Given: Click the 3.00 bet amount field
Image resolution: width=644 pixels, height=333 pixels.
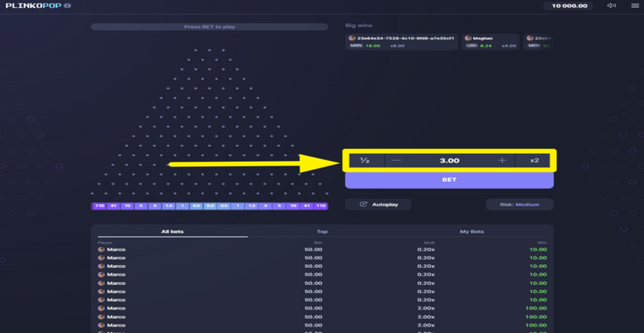Looking at the screenshot, I should pos(449,160).
